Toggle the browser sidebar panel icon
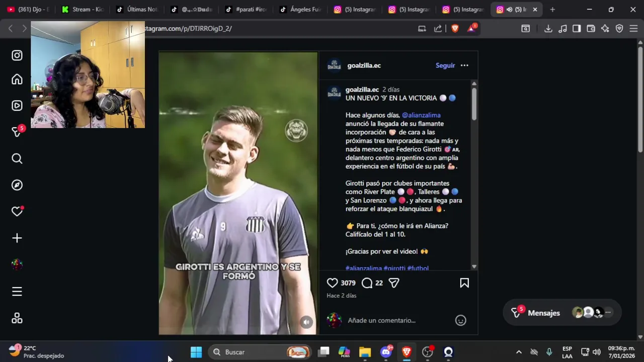Image resolution: width=644 pixels, height=362 pixels. pyautogui.click(x=577, y=29)
